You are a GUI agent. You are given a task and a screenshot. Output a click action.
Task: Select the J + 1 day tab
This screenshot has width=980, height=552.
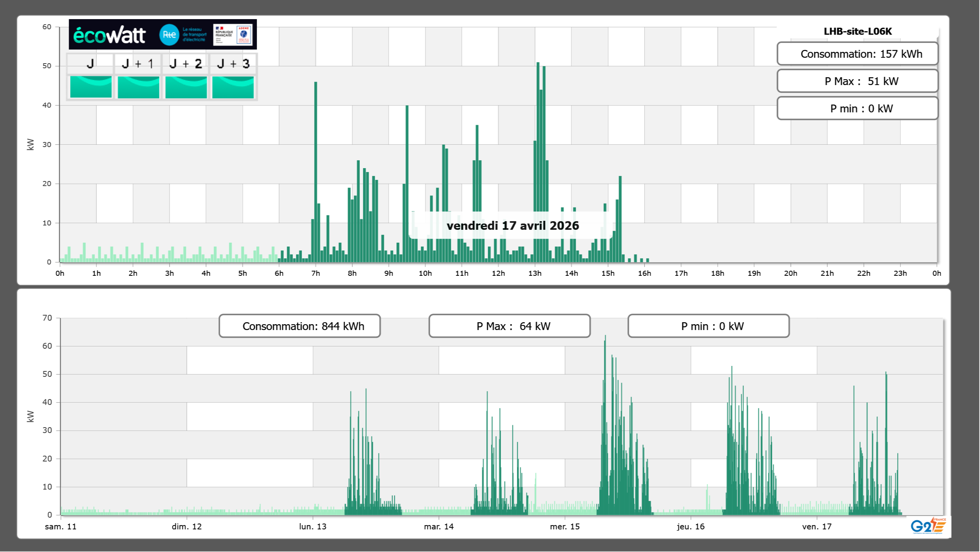138,64
